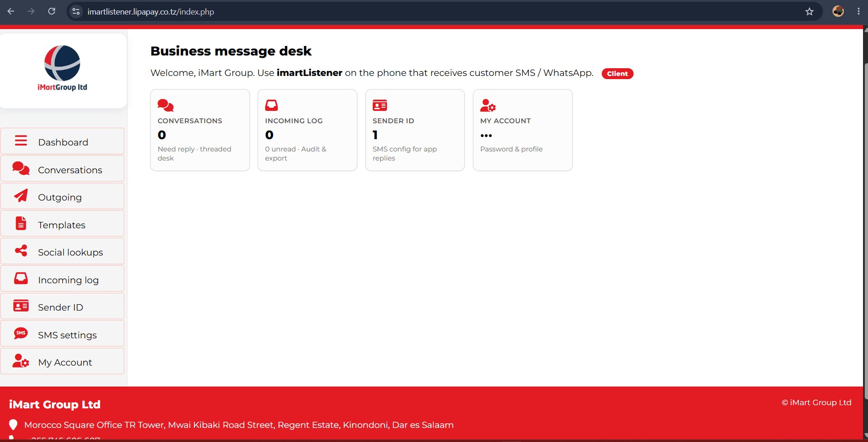Select Social lookups menu item
This screenshot has height=442, width=868.
(x=62, y=251)
